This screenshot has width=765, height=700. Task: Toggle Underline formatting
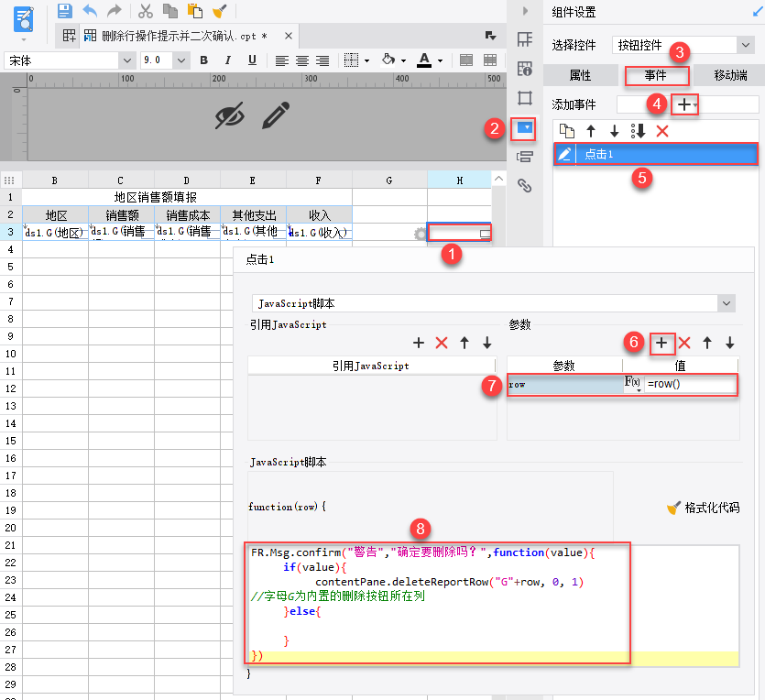click(252, 60)
